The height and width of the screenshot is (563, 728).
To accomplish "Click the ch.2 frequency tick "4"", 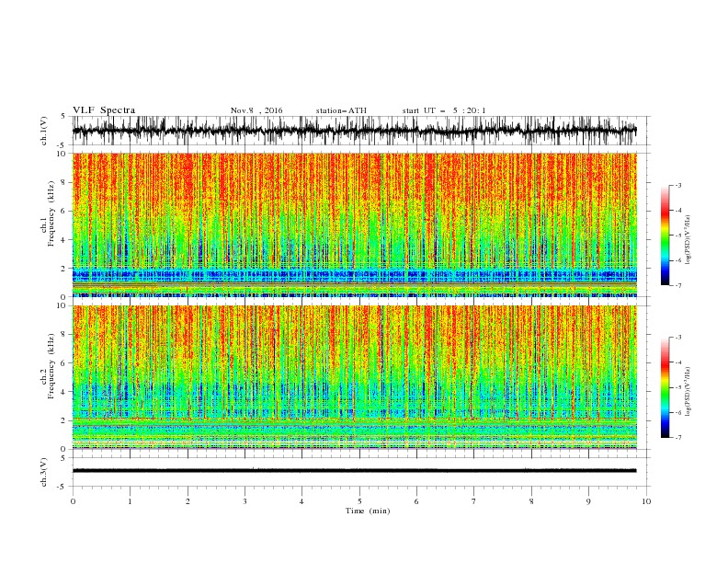I will tap(63, 392).
